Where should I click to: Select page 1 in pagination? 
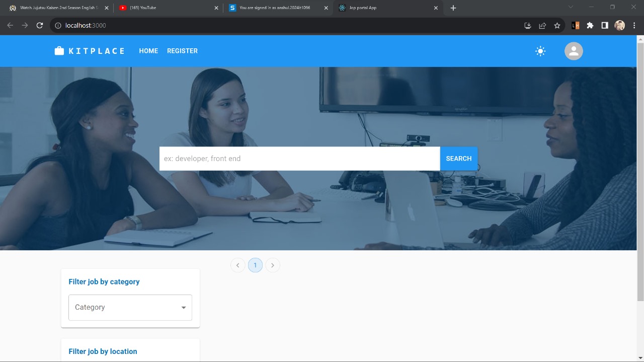tap(255, 265)
